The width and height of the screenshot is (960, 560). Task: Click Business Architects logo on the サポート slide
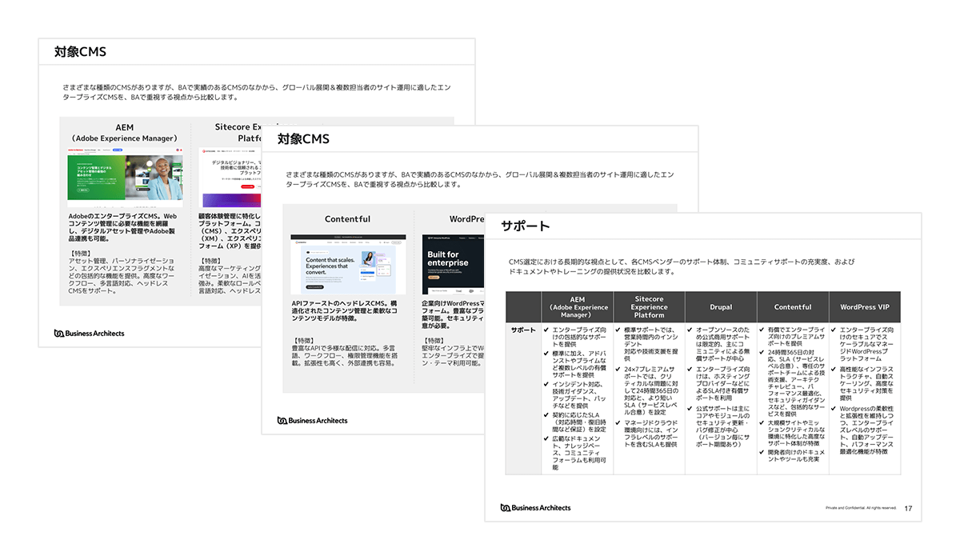[x=536, y=507]
